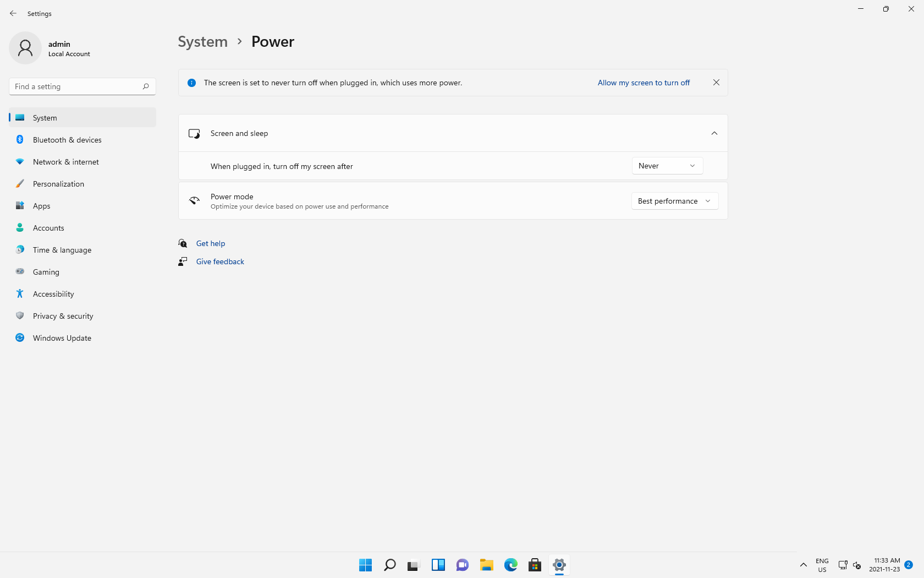The width and height of the screenshot is (924, 578).
Task: Open Microsoft Edge from the taskbar
Action: coord(511,565)
